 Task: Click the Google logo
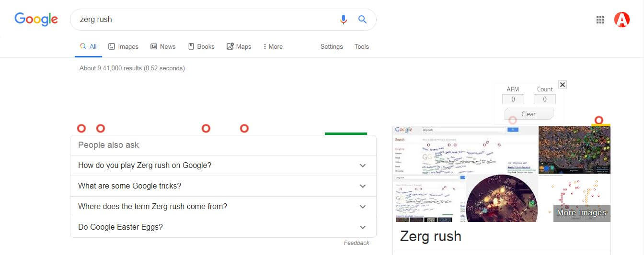click(x=36, y=19)
